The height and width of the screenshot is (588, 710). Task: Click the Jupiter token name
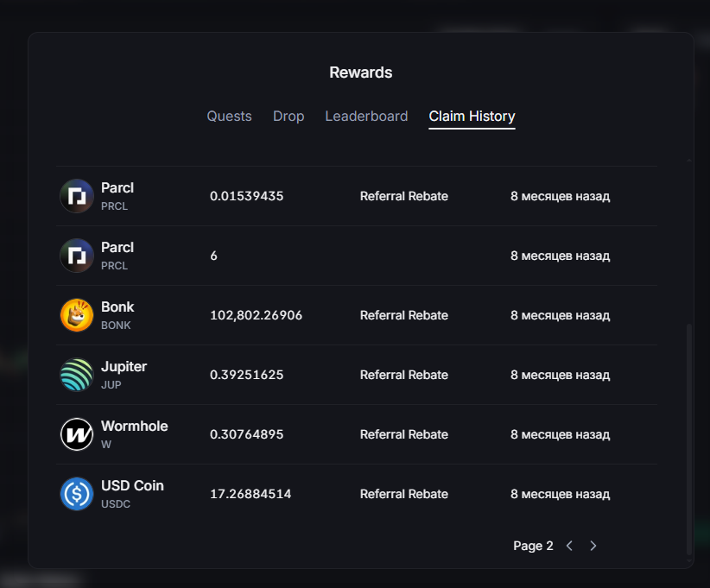pos(124,367)
